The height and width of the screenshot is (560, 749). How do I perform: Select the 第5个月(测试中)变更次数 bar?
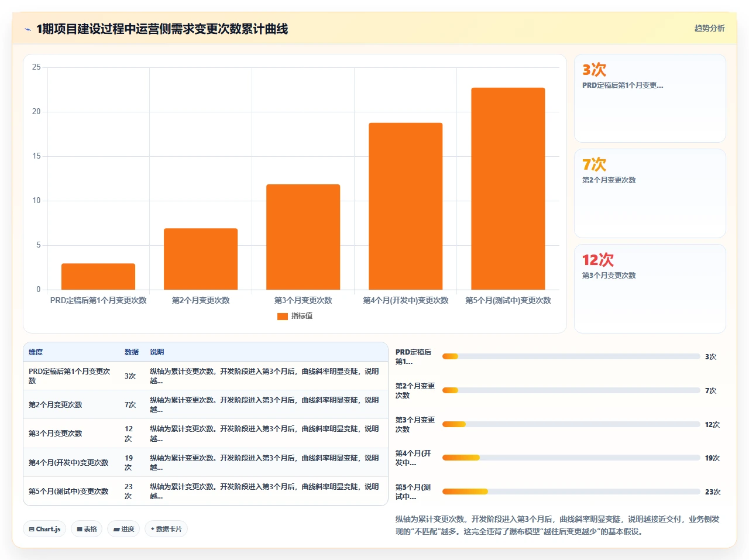508,188
